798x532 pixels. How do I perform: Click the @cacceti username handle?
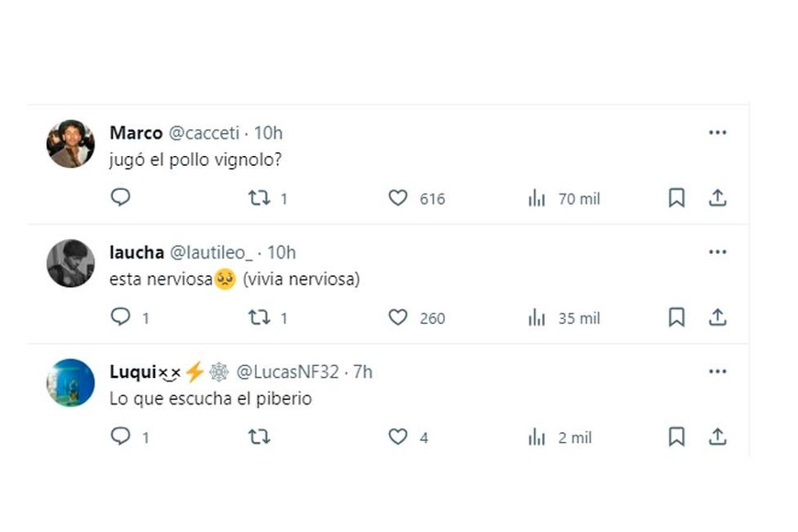tap(205, 133)
